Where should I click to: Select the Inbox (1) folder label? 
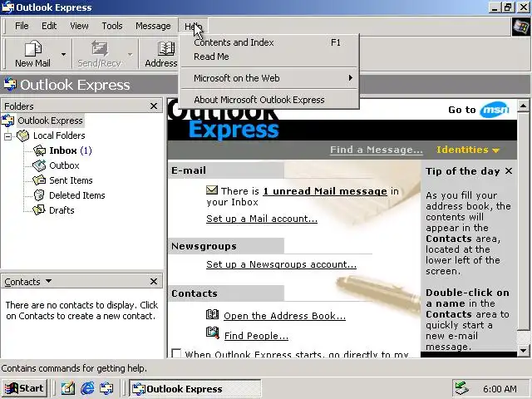pyautogui.click(x=71, y=150)
